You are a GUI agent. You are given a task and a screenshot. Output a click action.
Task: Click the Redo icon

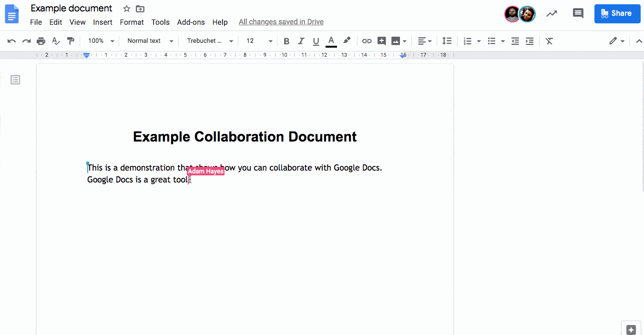(27, 41)
